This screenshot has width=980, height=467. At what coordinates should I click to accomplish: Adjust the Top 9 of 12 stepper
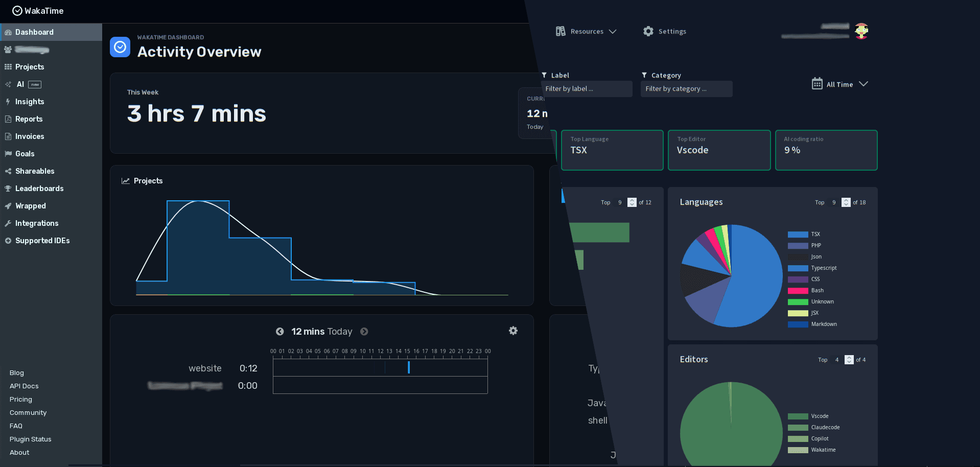coord(632,202)
